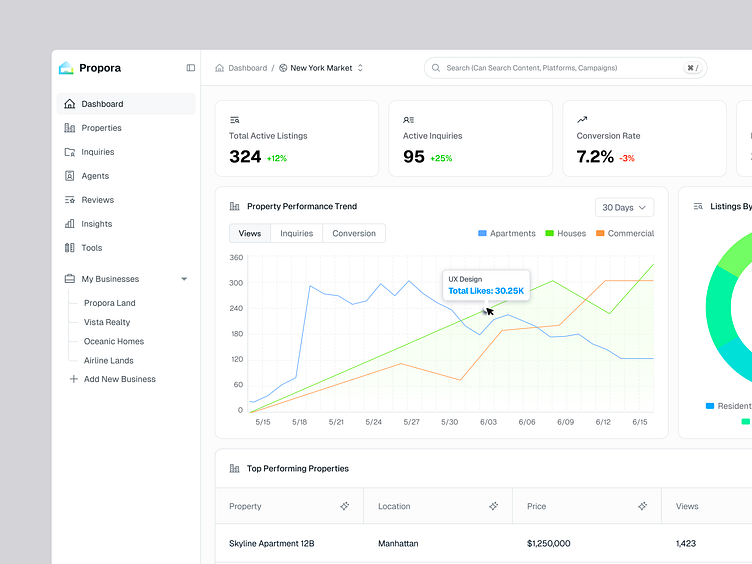Open the 30 Days range dropdown
Image resolution: width=752 pixels, height=564 pixels.
click(624, 207)
